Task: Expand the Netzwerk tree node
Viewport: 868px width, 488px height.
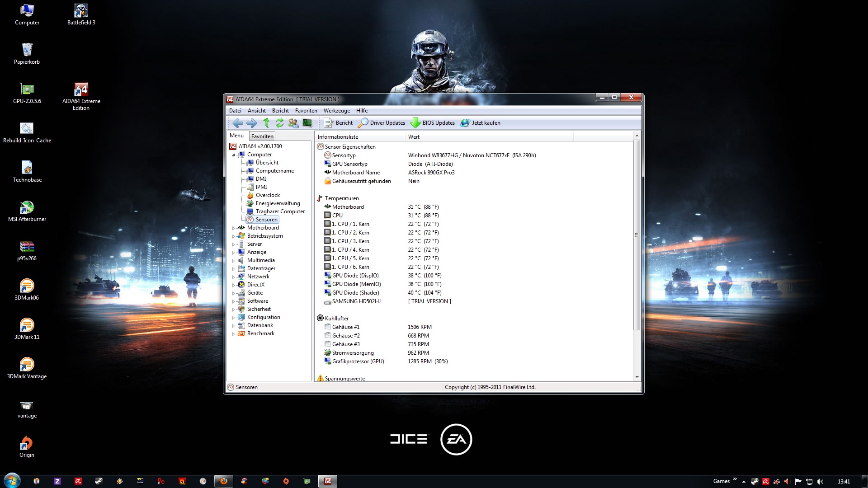Action: pyautogui.click(x=234, y=277)
